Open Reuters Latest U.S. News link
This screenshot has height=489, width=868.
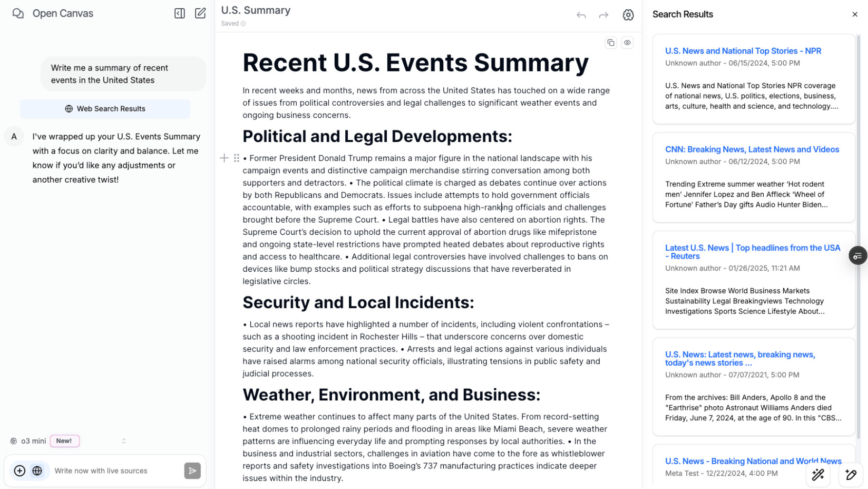pos(753,252)
